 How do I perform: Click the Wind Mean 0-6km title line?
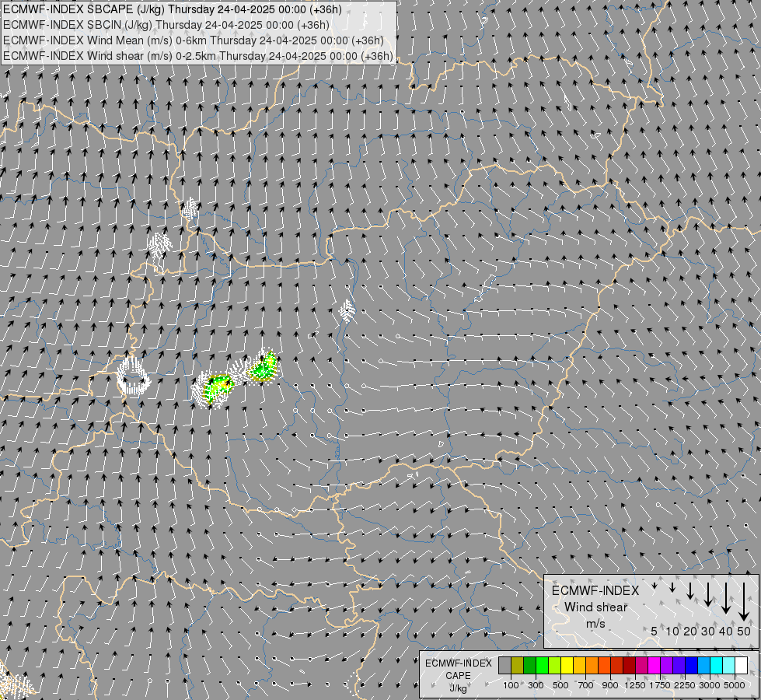coord(193,40)
